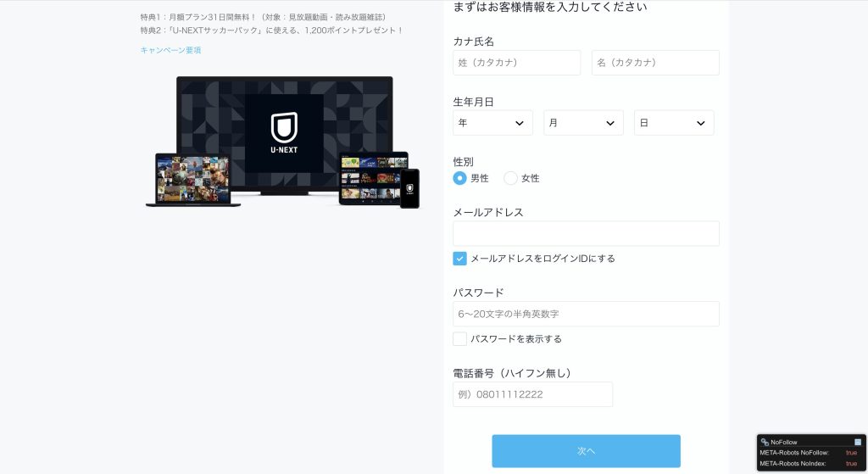The height and width of the screenshot is (474, 868).
Task: Expand the 月 birth month dropdown
Action: click(x=583, y=123)
